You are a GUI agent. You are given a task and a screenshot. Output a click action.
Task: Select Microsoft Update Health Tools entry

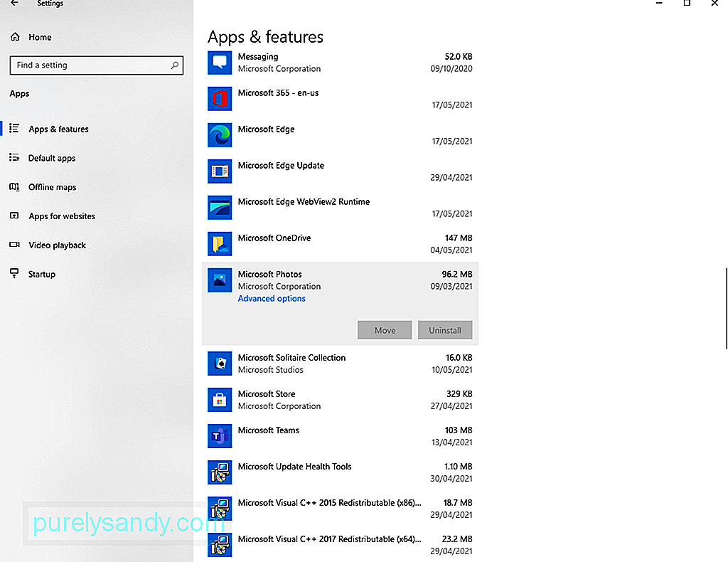point(340,472)
